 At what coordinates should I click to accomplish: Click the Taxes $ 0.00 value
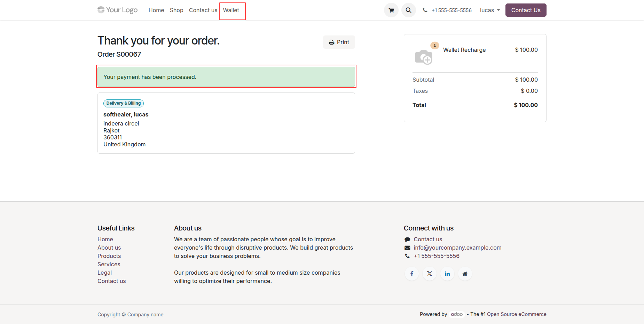point(529,91)
